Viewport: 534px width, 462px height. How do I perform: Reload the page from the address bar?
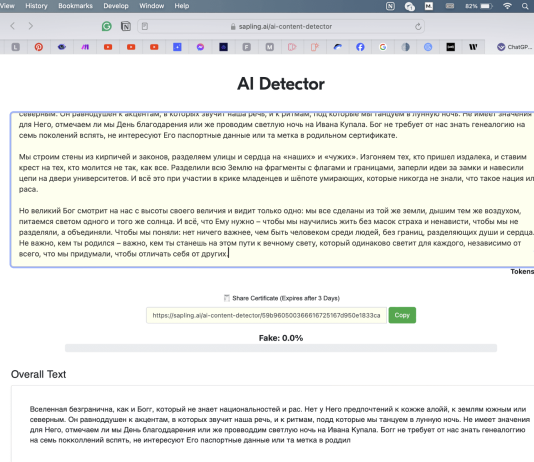tap(418, 27)
